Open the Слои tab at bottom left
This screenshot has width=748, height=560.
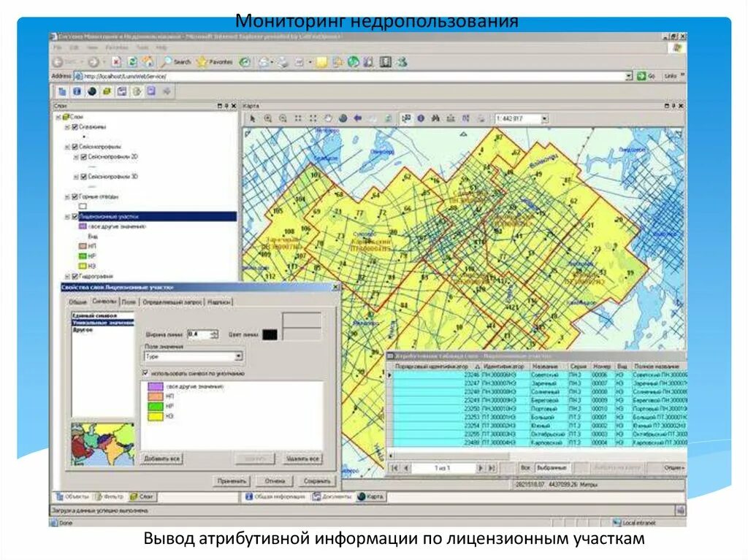[142, 496]
